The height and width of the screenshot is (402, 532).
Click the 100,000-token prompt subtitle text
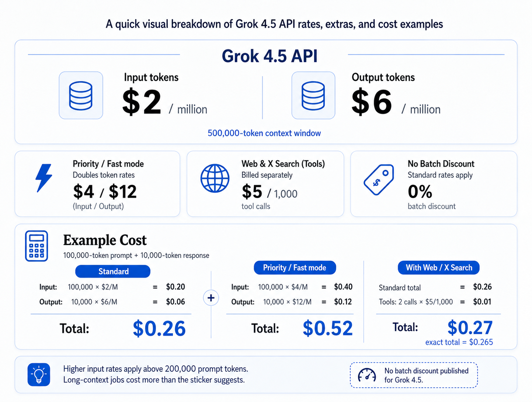pyautogui.click(x=136, y=255)
